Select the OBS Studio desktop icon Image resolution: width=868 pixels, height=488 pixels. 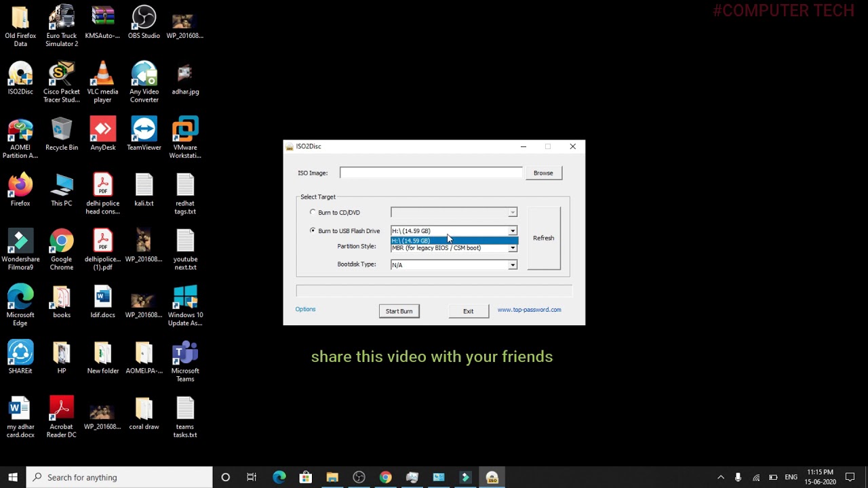tap(144, 22)
